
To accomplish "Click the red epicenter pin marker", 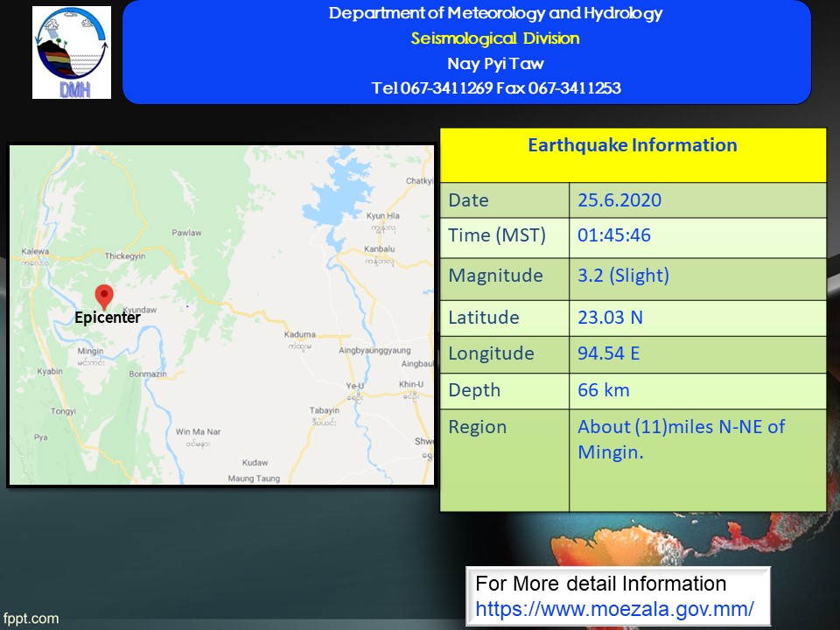I will [104, 297].
